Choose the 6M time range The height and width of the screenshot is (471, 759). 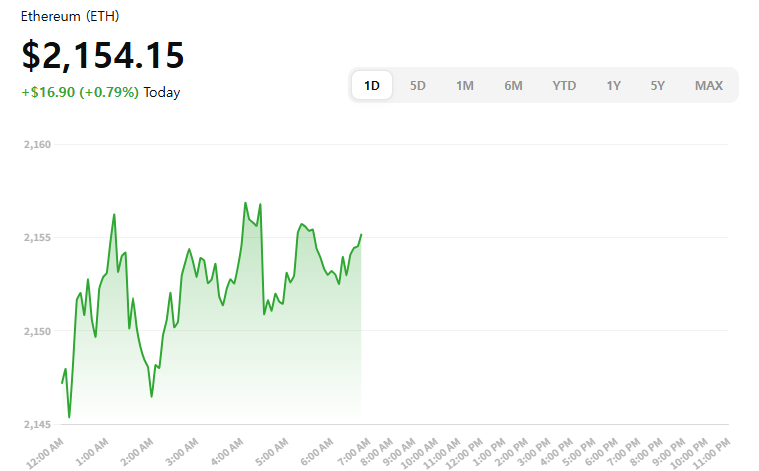coord(513,86)
